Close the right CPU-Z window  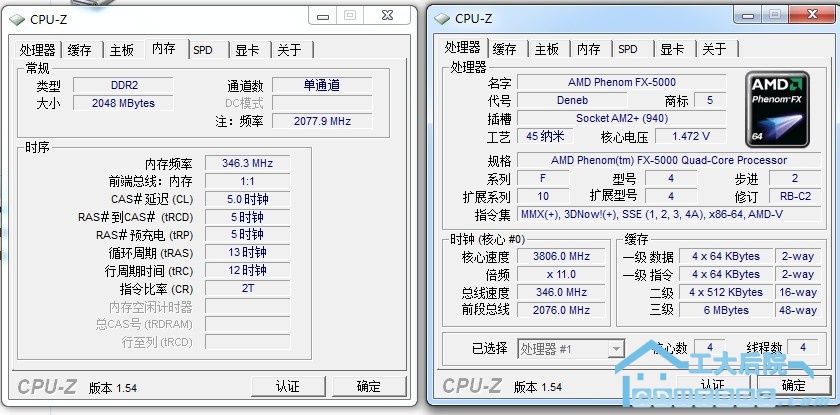[812, 16]
